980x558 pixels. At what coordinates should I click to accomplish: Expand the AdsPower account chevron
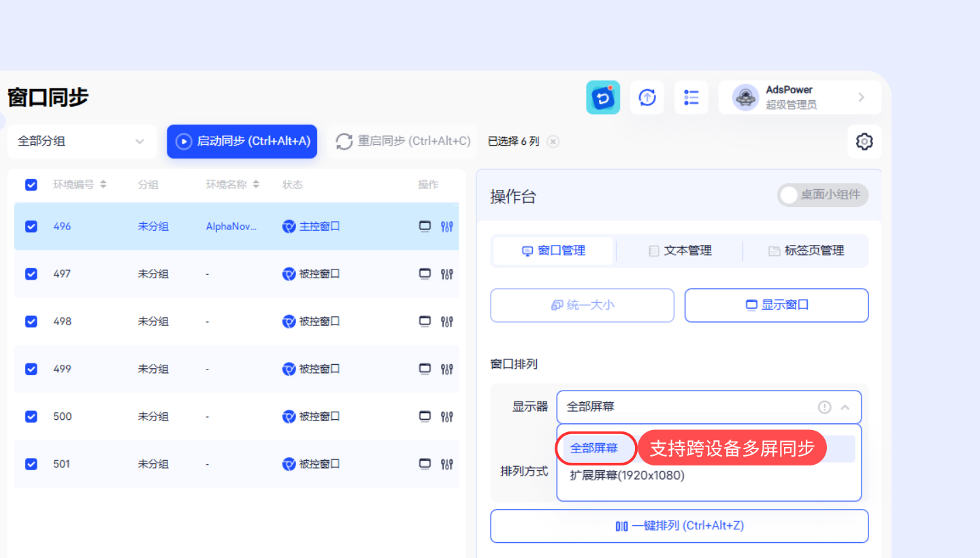pyautogui.click(x=862, y=97)
